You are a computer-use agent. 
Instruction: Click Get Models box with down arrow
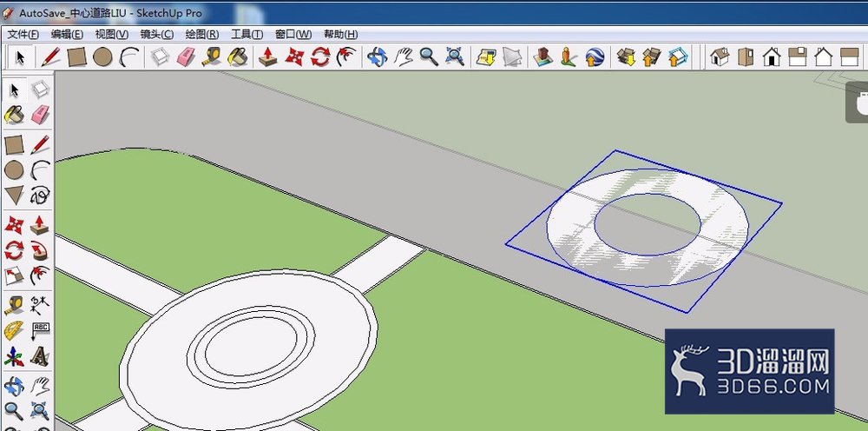pos(626,56)
